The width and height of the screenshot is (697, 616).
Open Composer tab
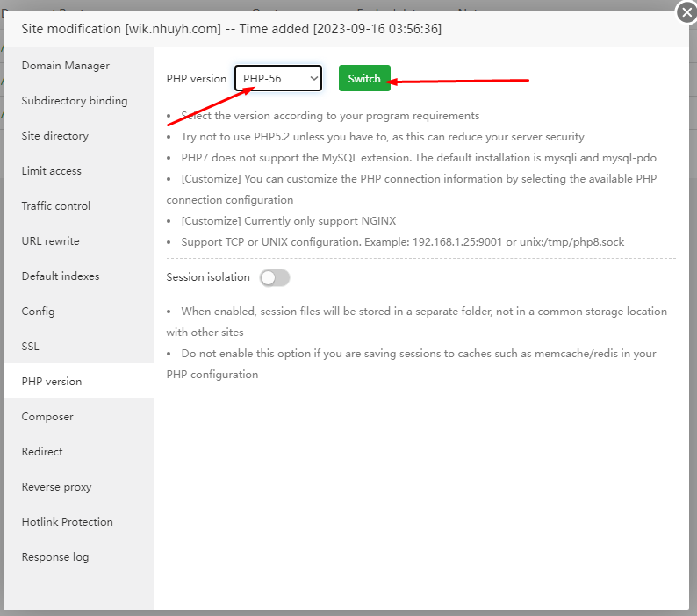[x=79, y=417]
